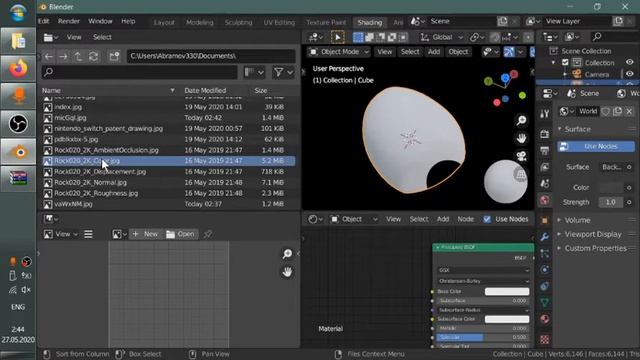This screenshot has height=360, width=640.
Task: Click the zoom magnifier in 3D viewport
Action: (521, 120)
